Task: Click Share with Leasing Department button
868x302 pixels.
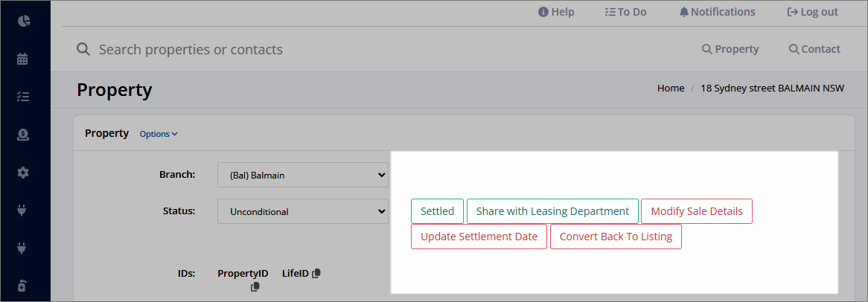Action: coord(552,211)
